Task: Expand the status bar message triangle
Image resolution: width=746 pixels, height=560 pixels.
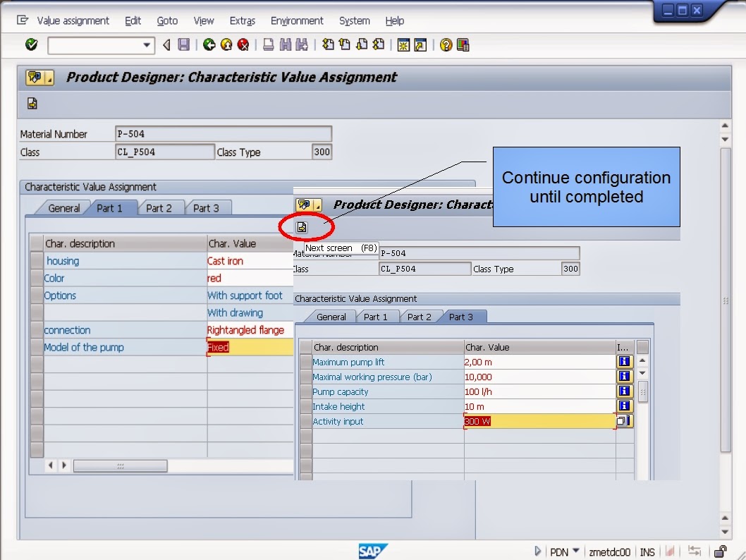Action: (x=538, y=552)
